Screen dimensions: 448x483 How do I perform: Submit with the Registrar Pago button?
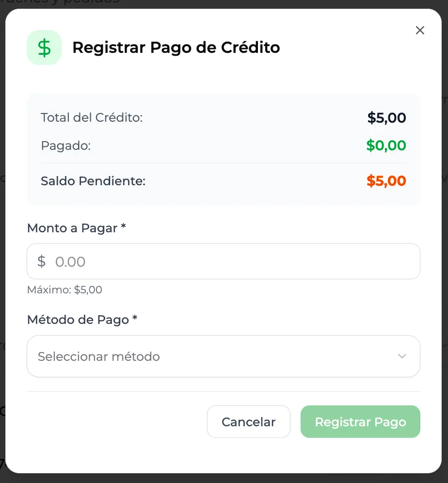pyautogui.click(x=360, y=422)
